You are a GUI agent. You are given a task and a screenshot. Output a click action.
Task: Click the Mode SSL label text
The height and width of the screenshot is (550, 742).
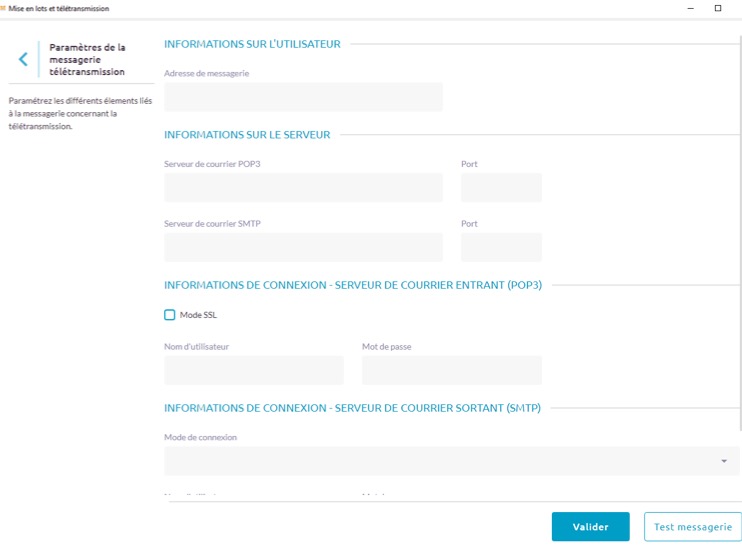(198, 315)
